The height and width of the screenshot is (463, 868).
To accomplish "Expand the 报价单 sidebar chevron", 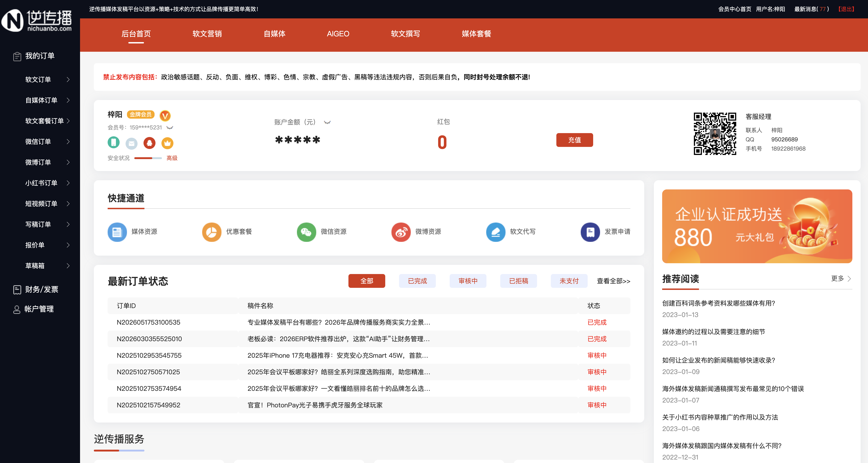I will (x=68, y=245).
